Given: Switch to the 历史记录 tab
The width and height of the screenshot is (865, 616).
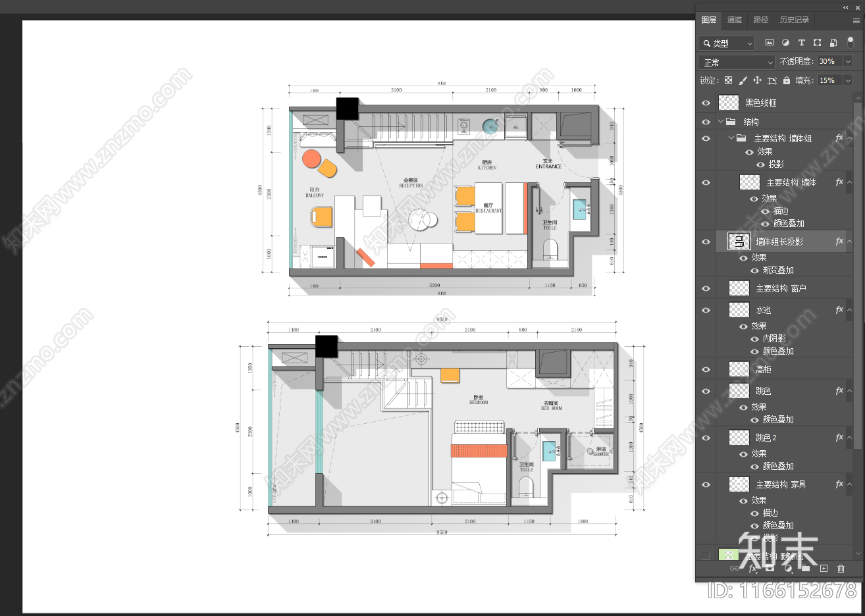Looking at the screenshot, I should click(x=795, y=20).
